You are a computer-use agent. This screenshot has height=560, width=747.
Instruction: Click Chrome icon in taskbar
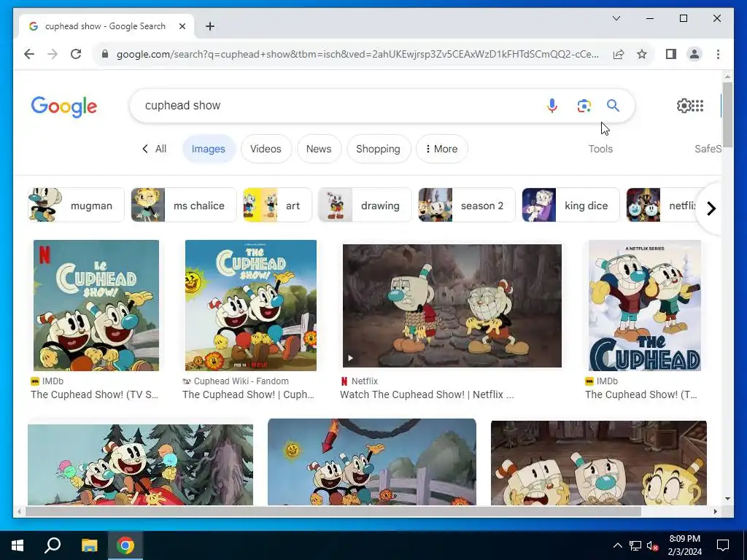tap(125, 545)
